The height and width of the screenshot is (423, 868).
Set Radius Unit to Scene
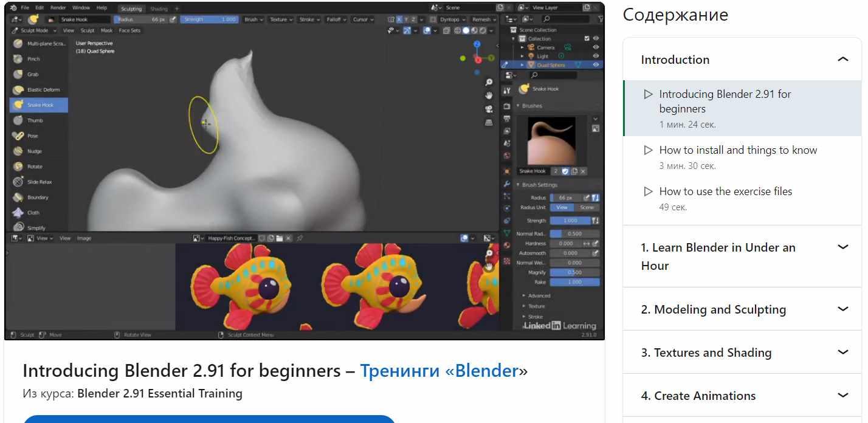[x=587, y=208]
